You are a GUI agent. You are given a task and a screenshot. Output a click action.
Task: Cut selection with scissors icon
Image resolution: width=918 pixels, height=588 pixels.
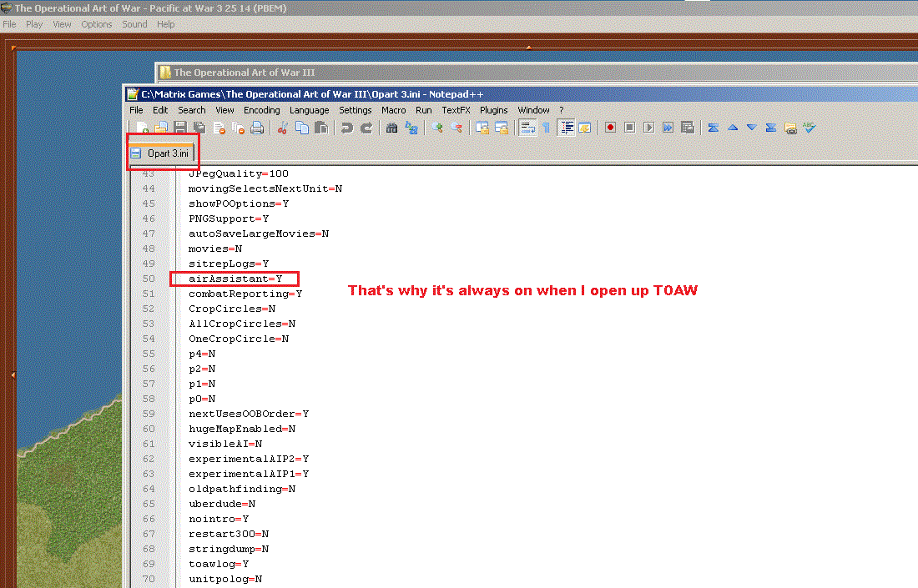pos(282,128)
